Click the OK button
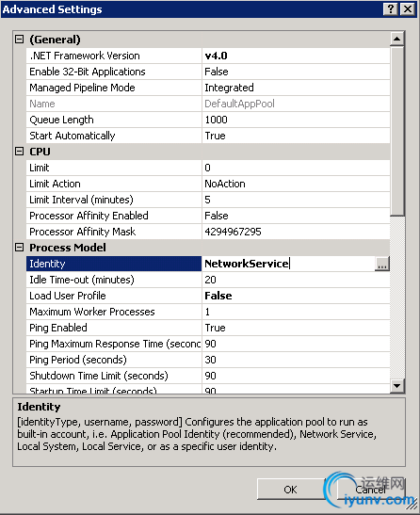This screenshot has width=420, height=515. [291, 490]
